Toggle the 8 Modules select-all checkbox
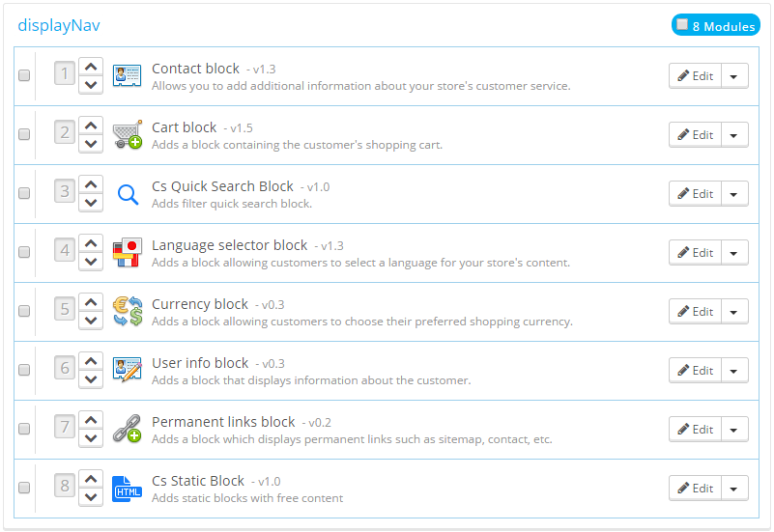774x532 pixels. click(x=682, y=25)
